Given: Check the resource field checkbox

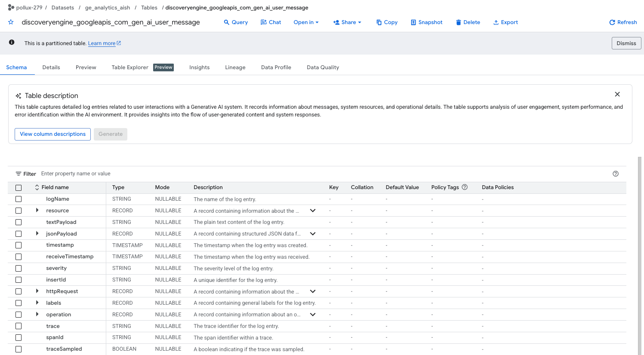Looking at the screenshot, I should (18, 211).
